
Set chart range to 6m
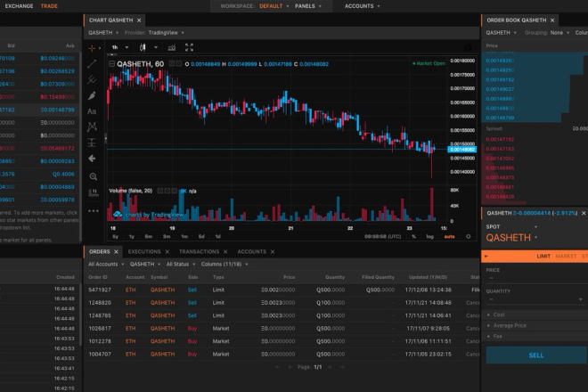[149, 237]
